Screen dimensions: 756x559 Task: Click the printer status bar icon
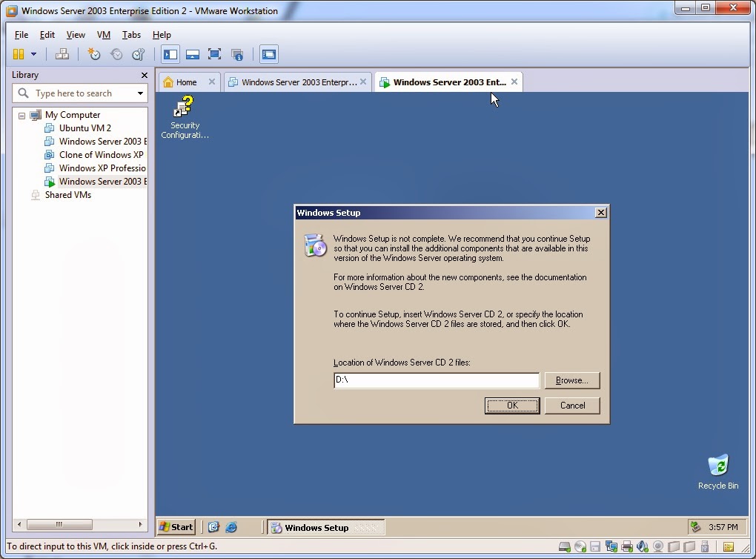click(627, 546)
